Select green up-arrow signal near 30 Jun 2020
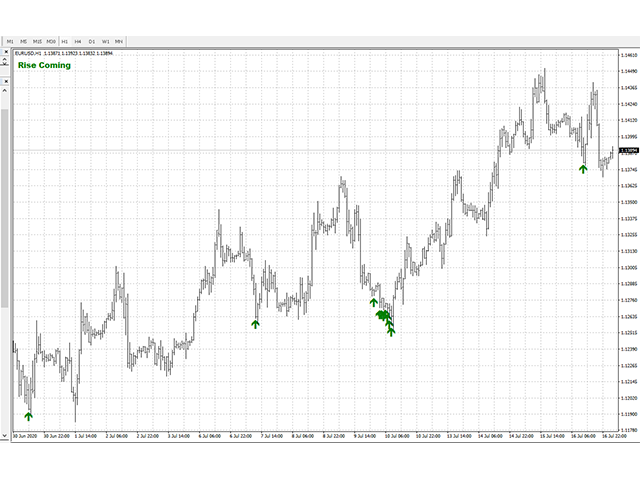The width and height of the screenshot is (640, 480). (28, 416)
